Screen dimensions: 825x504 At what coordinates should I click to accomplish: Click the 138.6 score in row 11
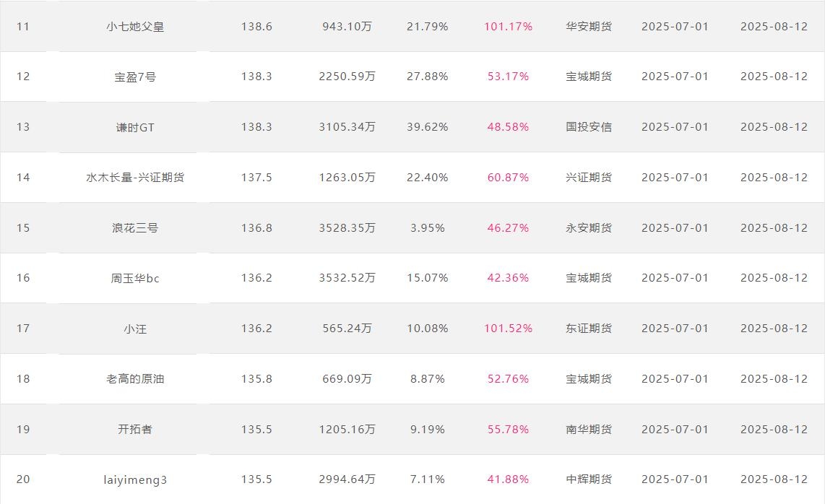[x=256, y=26]
